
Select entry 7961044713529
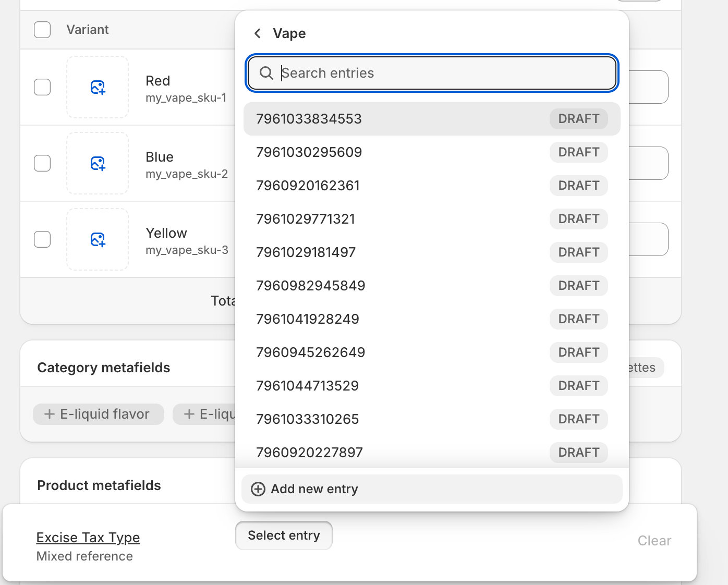point(307,386)
